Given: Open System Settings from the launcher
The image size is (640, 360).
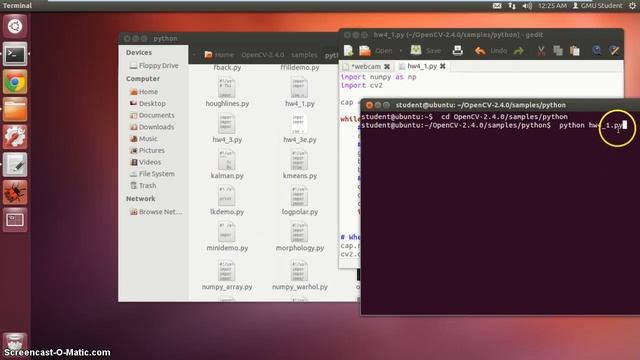Looking at the screenshot, I should click(x=15, y=137).
